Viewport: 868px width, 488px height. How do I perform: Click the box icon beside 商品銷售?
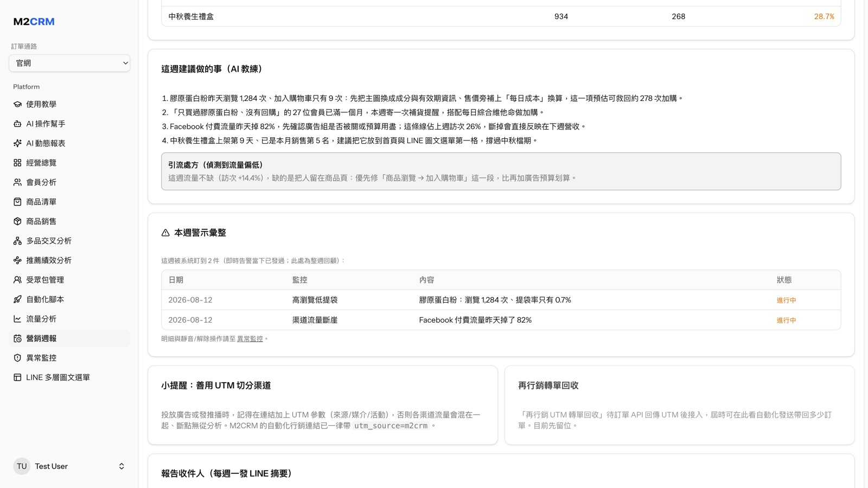(x=17, y=221)
